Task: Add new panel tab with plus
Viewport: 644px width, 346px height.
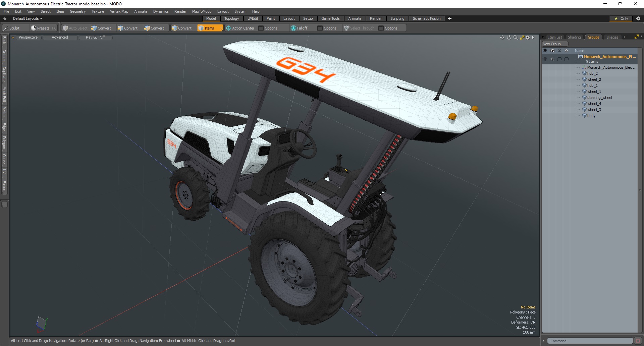Action: (624, 37)
